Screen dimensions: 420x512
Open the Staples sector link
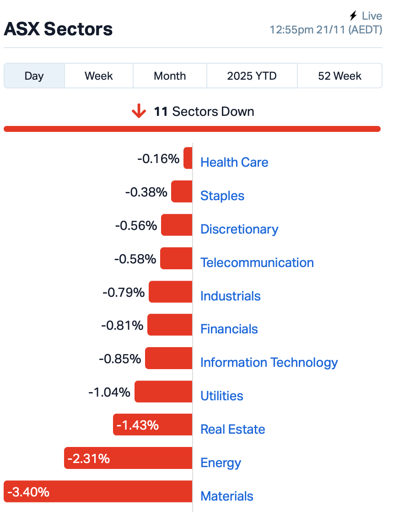pyautogui.click(x=222, y=196)
